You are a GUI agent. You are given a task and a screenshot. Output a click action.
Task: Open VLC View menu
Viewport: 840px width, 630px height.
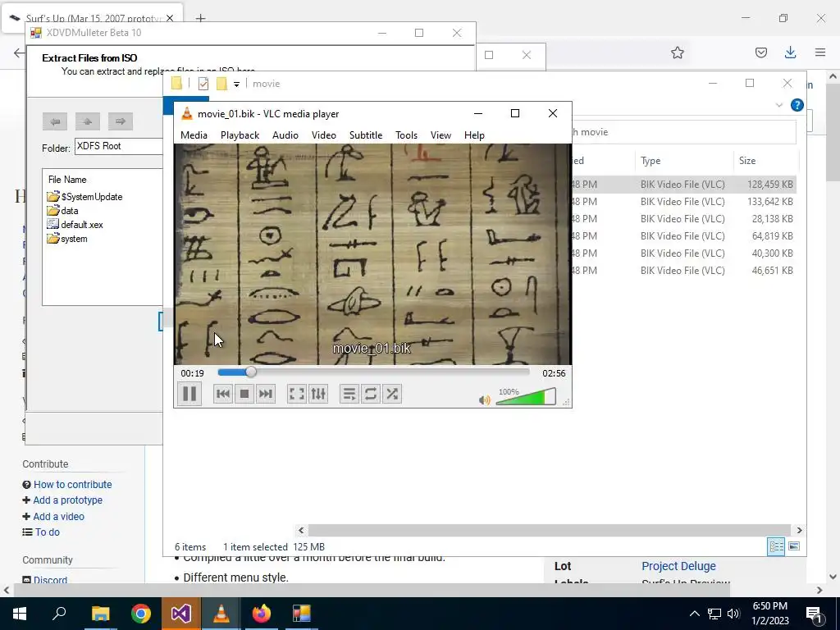[441, 135]
